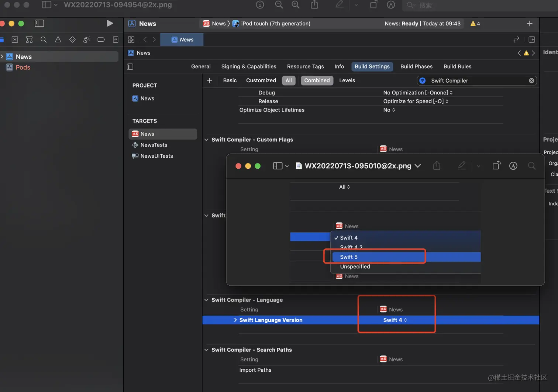Open the debug navigator icon
The image size is (558, 392).
click(87, 39)
